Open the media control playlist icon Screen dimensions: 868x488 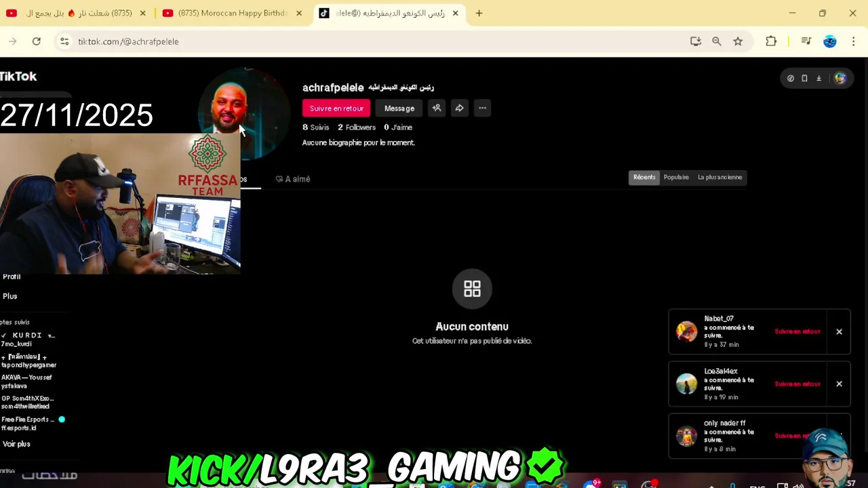pyautogui.click(x=806, y=41)
